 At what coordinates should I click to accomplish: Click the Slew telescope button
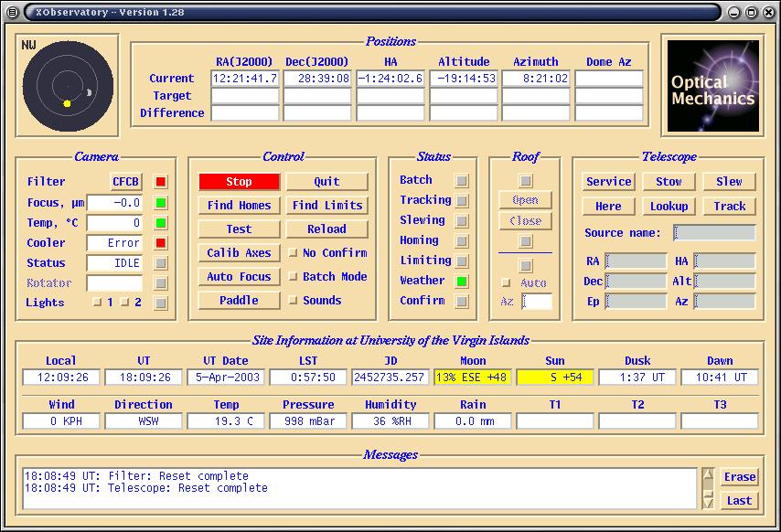point(729,182)
